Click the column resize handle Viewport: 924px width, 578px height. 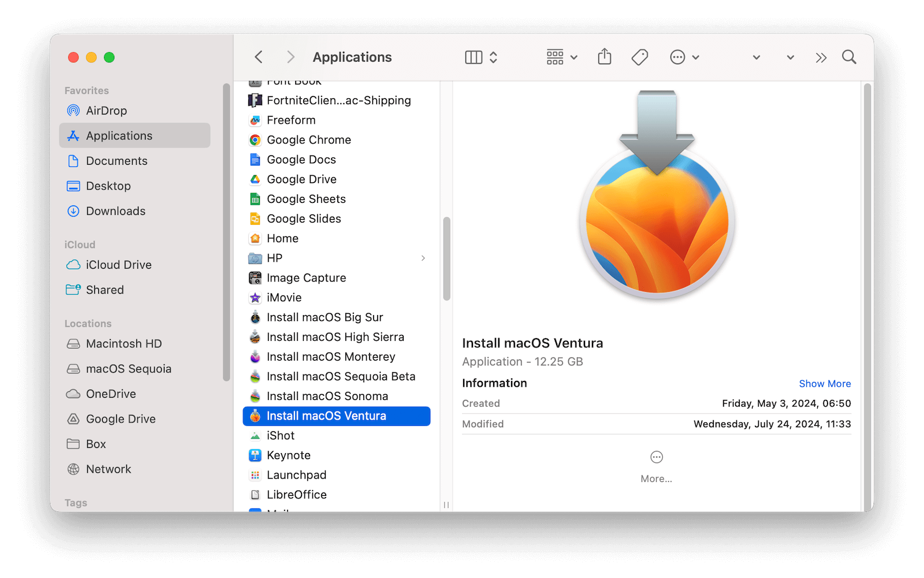(446, 505)
